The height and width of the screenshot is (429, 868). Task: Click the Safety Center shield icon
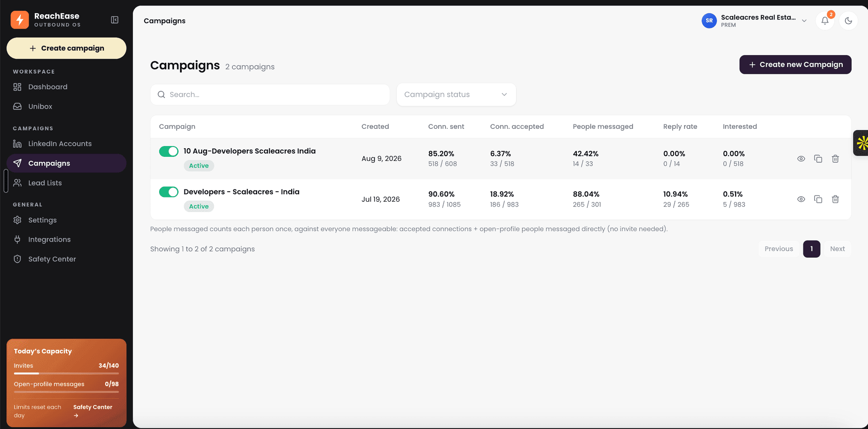17,259
